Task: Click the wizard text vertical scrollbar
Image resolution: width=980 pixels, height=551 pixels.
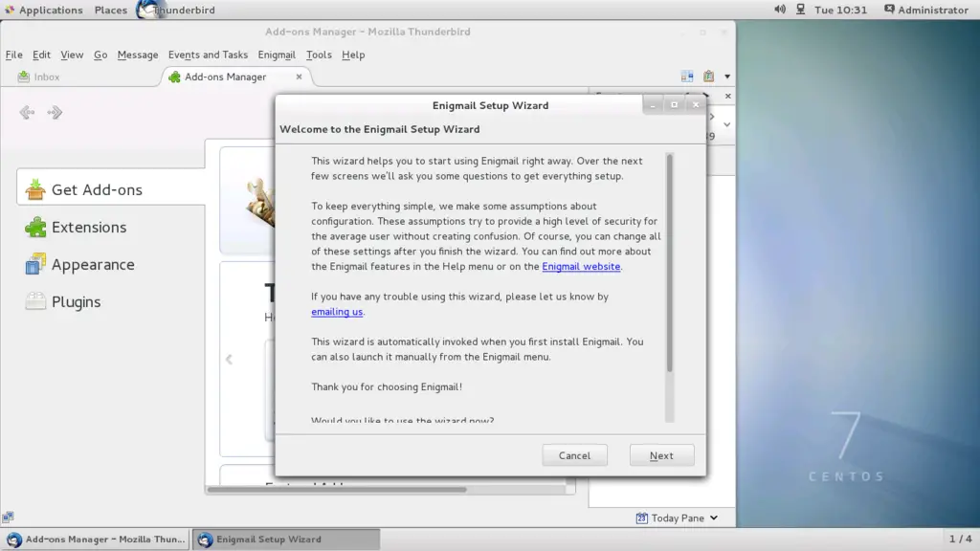Action: (x=669, y=262)
